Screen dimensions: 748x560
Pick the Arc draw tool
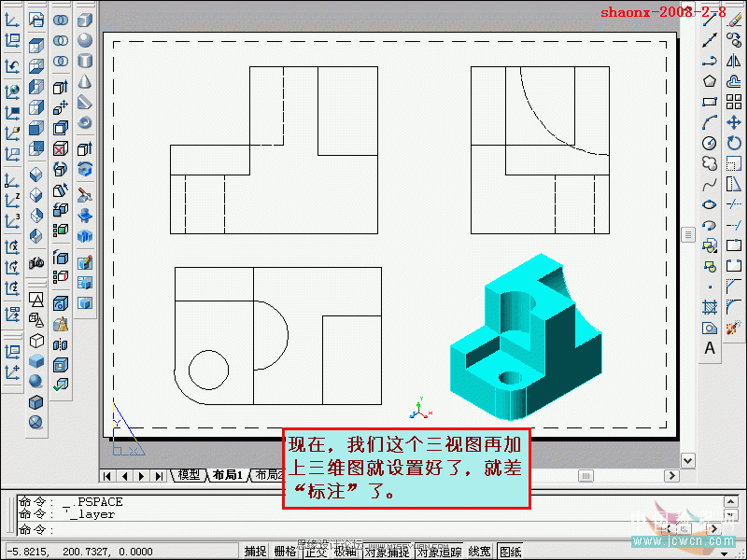point(710,122)
